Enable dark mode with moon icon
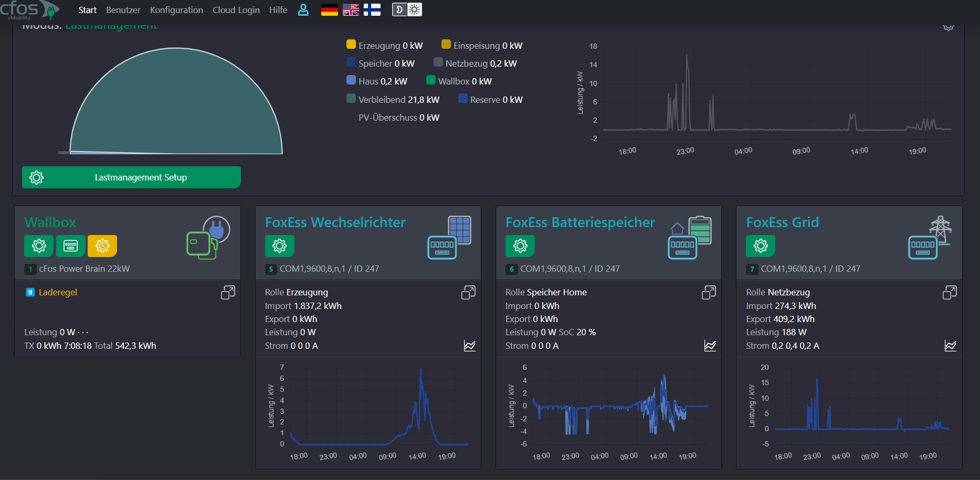This screenshot has width=980, height=480. pyautogui.click(x=399, y=10)
